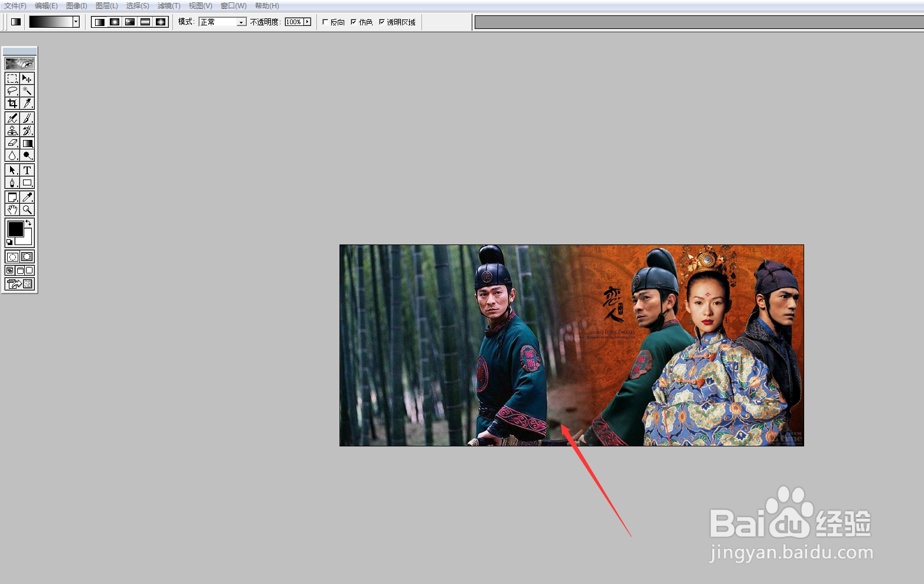Screen dimensions: 924x584
Task: Choose diamond gradient style
Action: [161, 22]
